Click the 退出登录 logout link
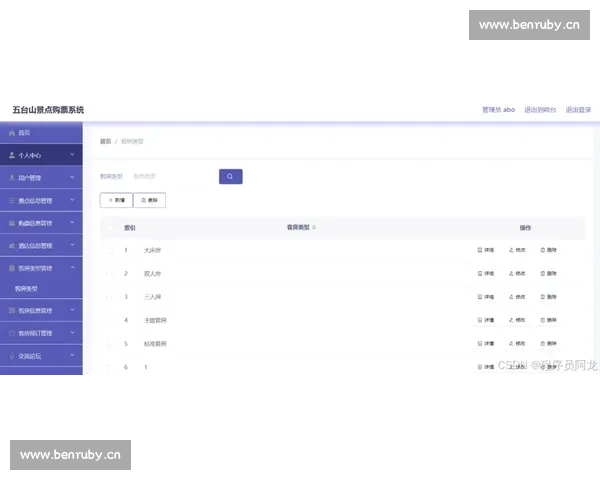 578,110
